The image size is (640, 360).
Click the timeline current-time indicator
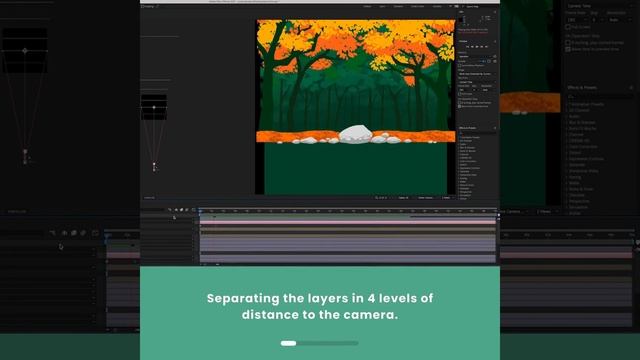[x=200, y=211]
